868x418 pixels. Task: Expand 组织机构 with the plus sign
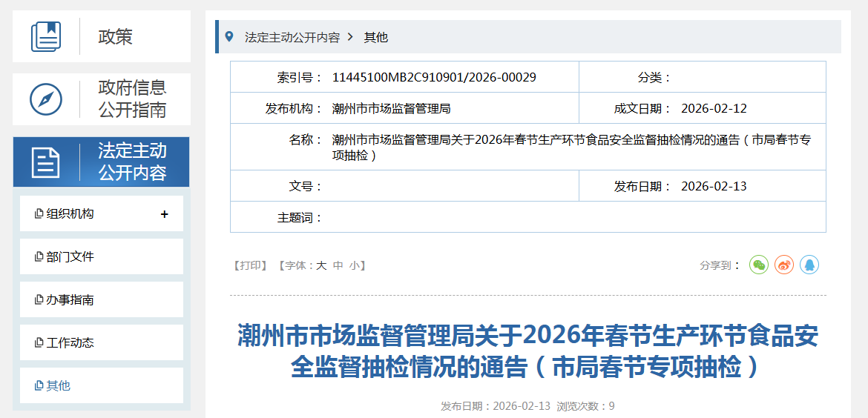(165, 214)
